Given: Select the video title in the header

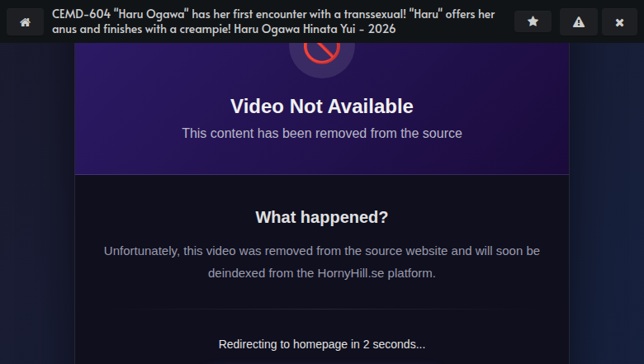Looking at the screenshot, I should [273, 21].
